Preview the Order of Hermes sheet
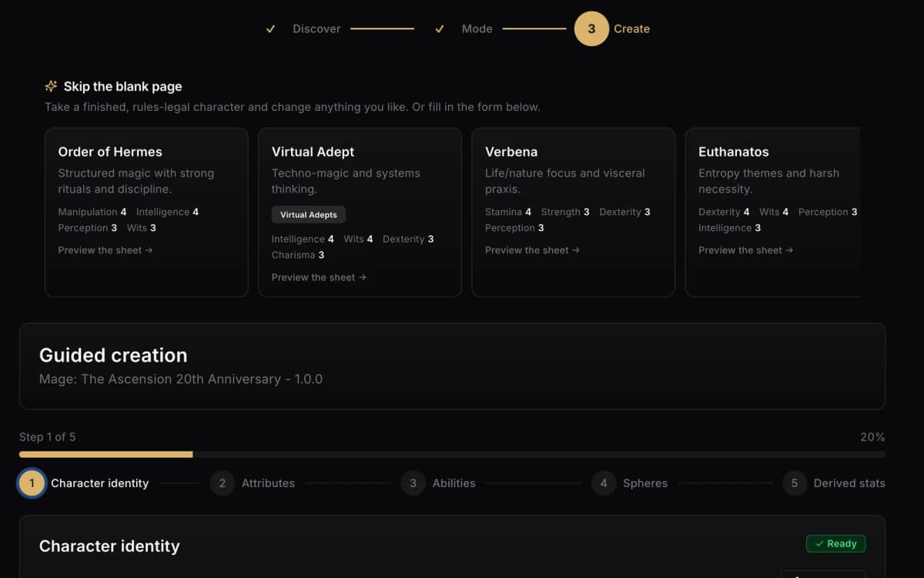The height and width of the screenshot is (578, 924). (x=105, y=250)
